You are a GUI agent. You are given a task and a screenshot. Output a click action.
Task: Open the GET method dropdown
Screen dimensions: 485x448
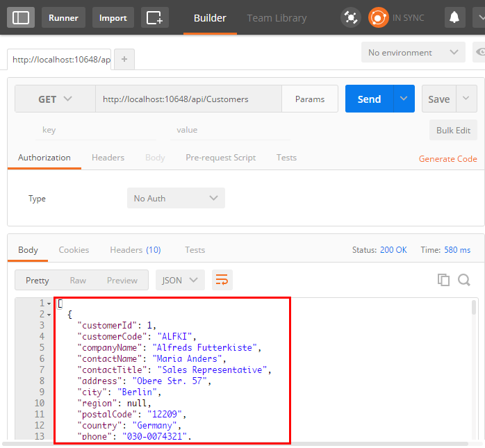coord(55,99)
